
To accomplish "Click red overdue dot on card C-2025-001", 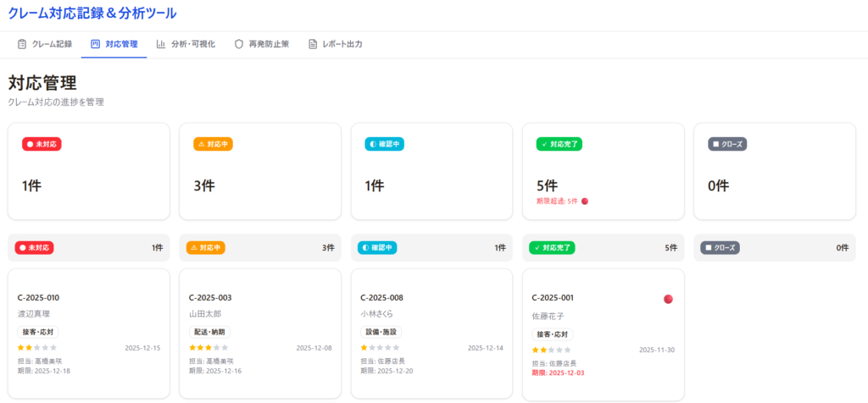I will coord(668,299).
